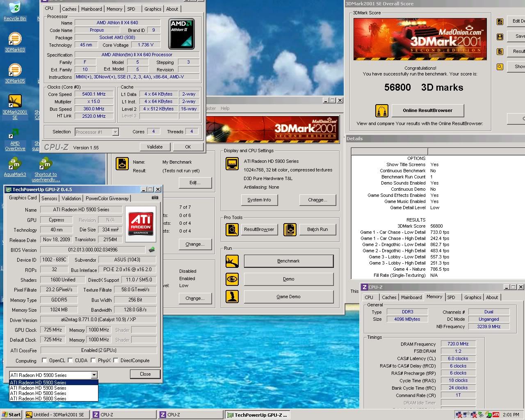Click the System Info button

click(x=259, y=200)
